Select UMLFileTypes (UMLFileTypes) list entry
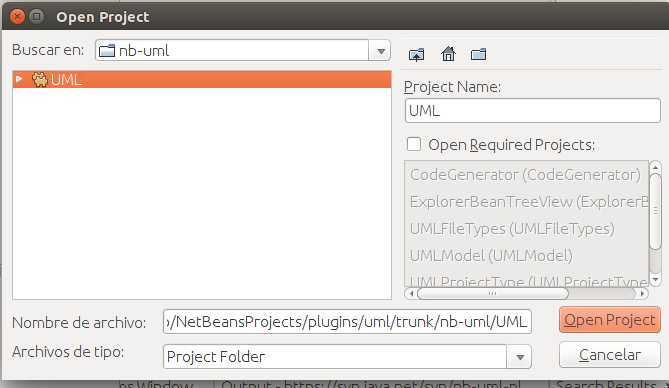This screenshot has width=669, height=388. [512, 229]
